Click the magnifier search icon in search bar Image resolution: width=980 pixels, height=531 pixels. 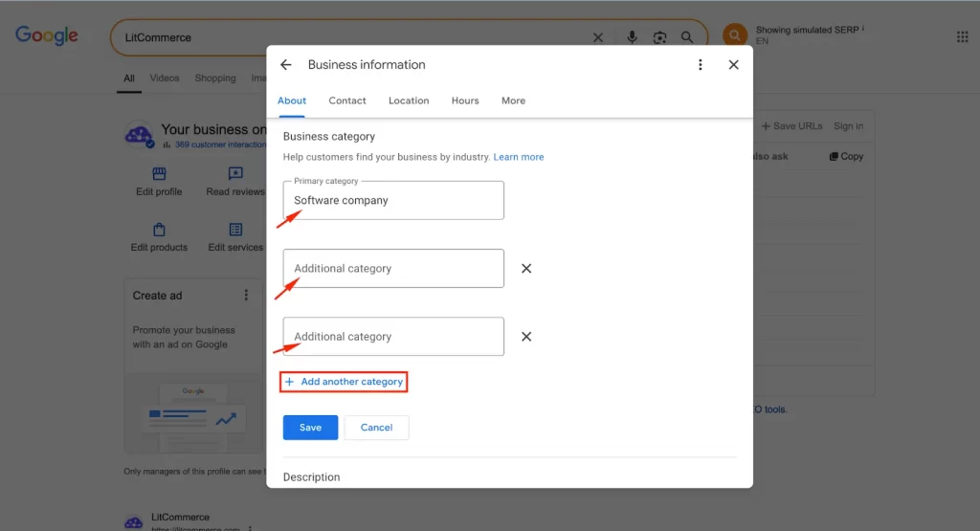point(687,37)
